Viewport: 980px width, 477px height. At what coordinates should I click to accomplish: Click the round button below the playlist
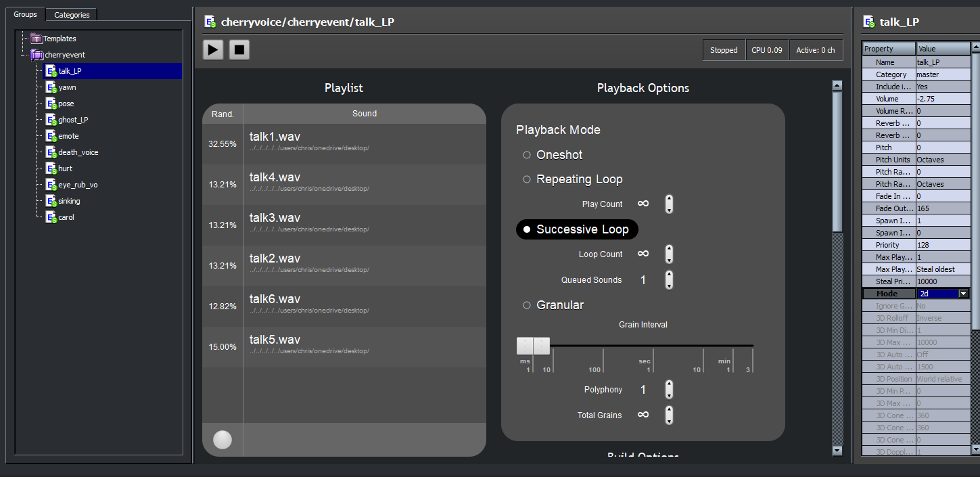coord(223,440)
